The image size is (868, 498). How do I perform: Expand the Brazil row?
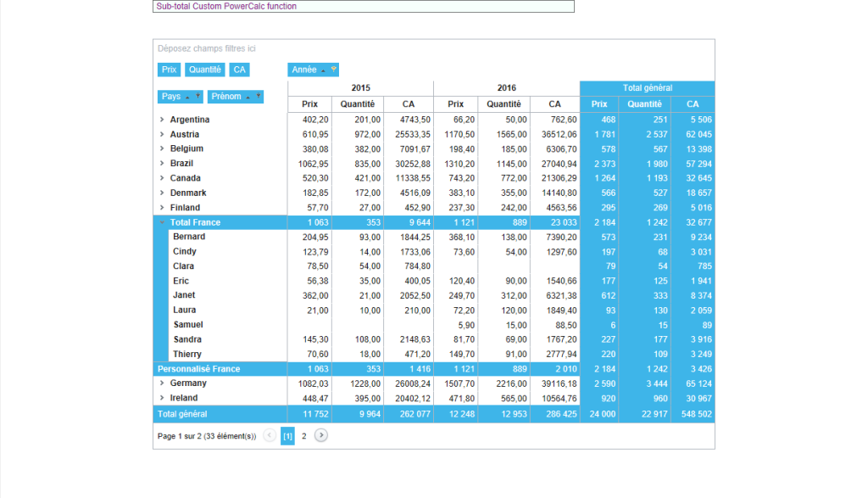tap(162, 164)
